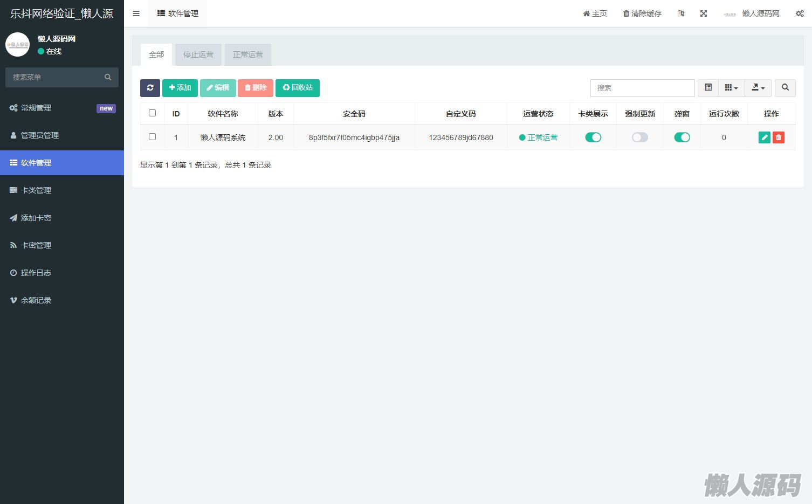Click the 版本 column header
The image size is (812, 504).
pyautogui.click(x=276, y=114)
